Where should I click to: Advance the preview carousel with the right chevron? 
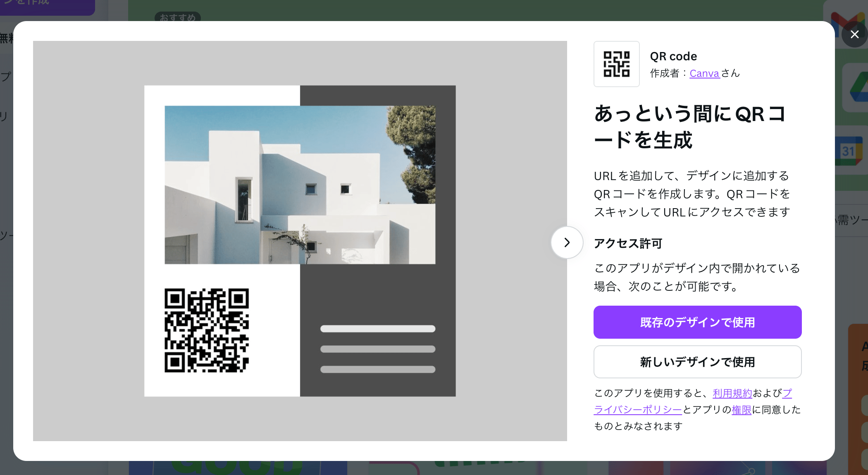[567, 242]
